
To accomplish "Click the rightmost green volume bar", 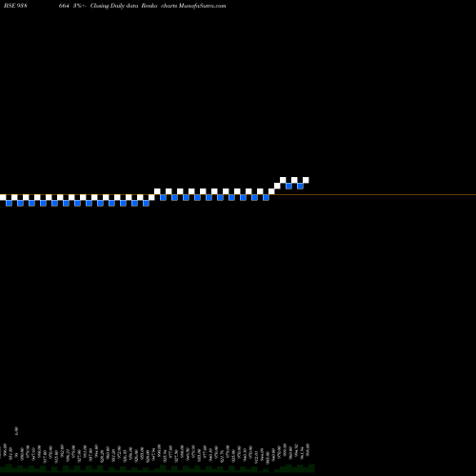I will pyautogui.click(x=311, y=468).
